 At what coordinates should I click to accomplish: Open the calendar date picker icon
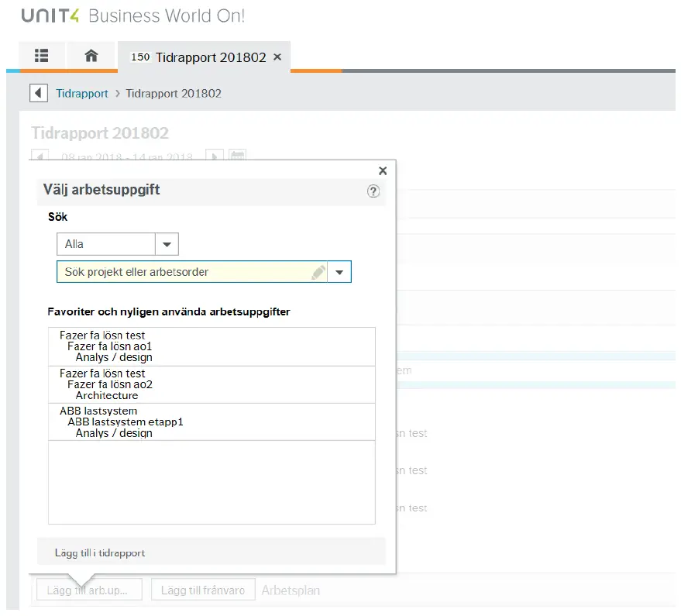tap(238, 156)
